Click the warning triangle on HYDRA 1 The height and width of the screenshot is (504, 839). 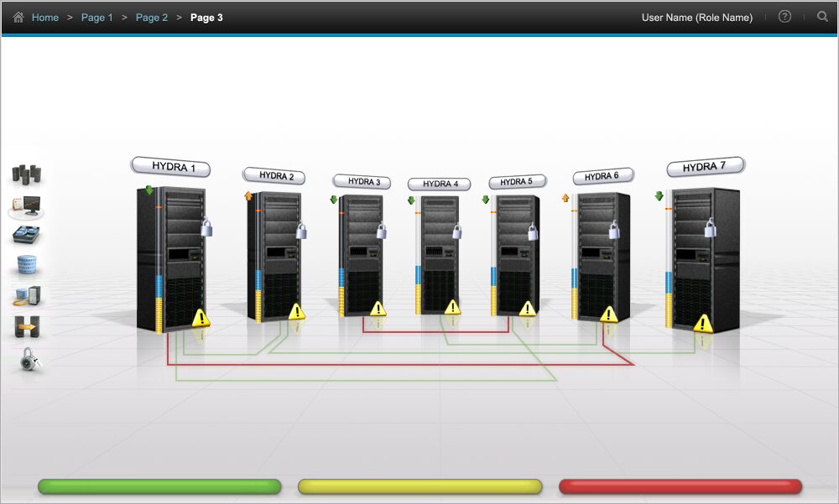pyautogui.click(x=201, y=318)
